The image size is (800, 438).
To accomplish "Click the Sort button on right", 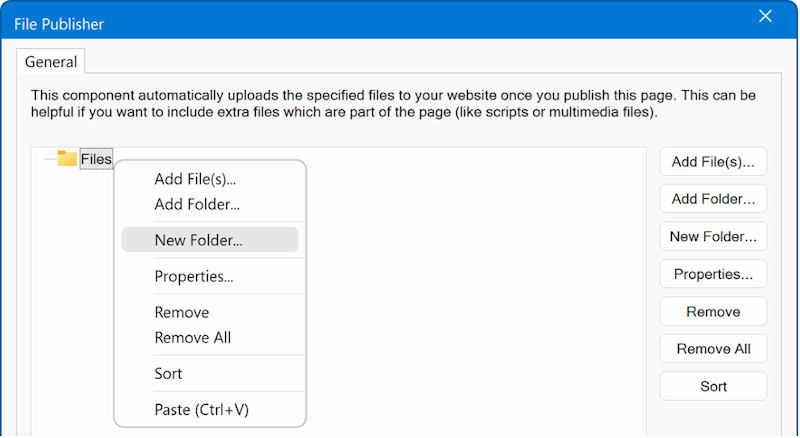I will (713, 386).
